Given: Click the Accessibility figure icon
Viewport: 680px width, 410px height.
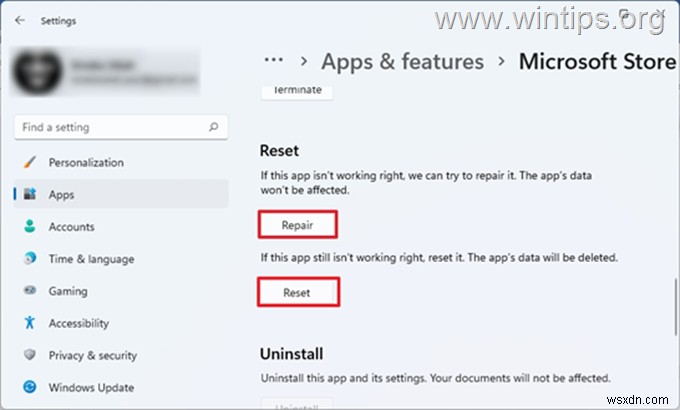Looking at the screenshot, I should pyautogui.click(x=29, y=322).
